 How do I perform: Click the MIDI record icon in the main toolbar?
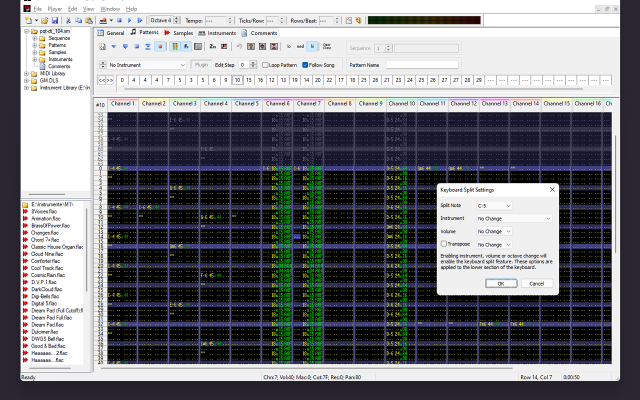click(x=104, y=20)
